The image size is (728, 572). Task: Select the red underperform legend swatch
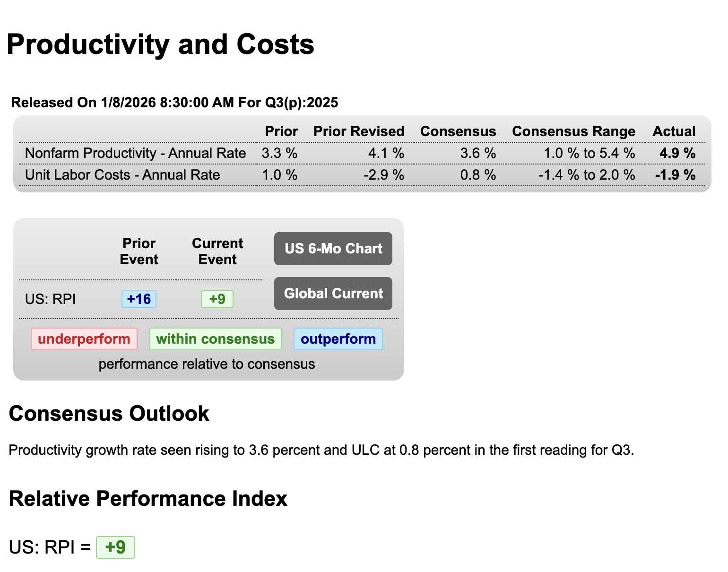(x=84, y=339)
